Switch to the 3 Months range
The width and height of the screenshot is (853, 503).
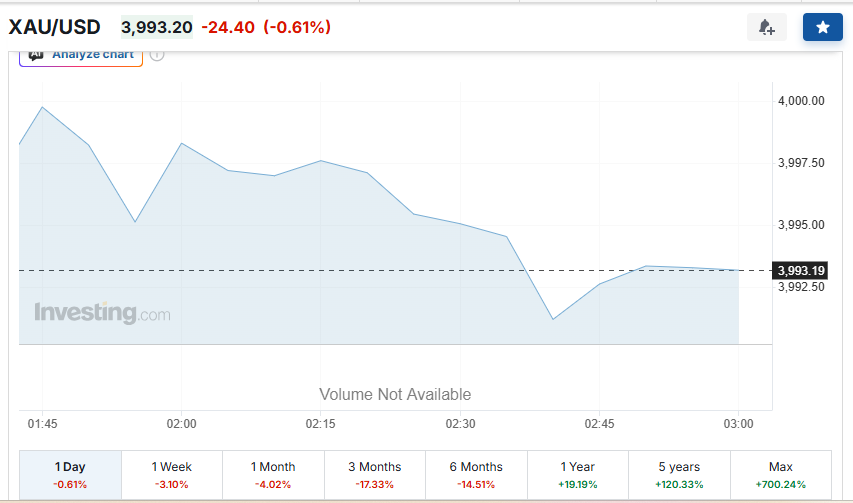(375, 475)
